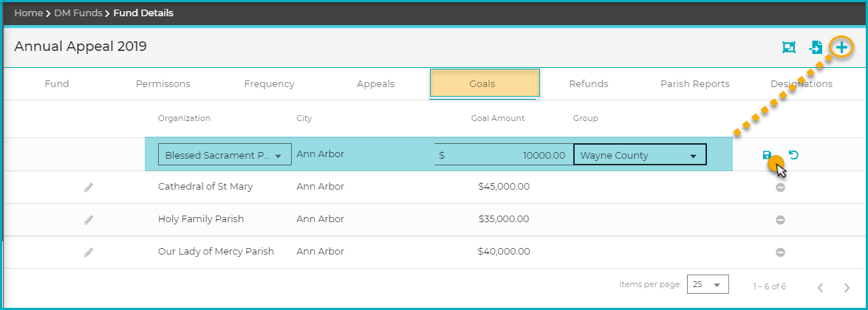
Task: Click the 1 – 6 of 6 pager text
Action: (x=770, y=286)
